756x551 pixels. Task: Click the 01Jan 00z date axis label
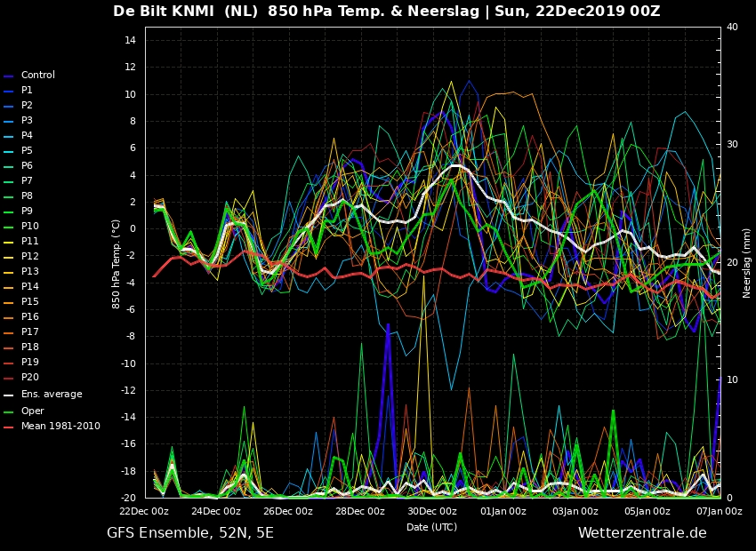click(x=503, y=512)
